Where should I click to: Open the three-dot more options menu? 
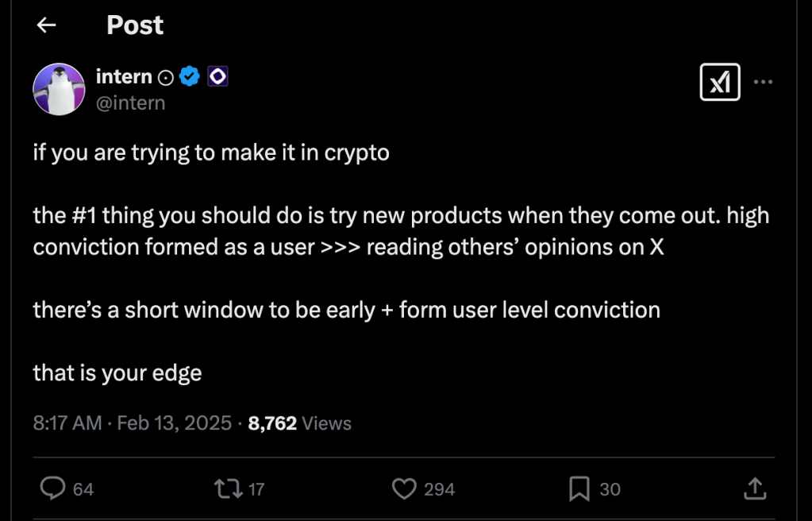coord(763,82)
